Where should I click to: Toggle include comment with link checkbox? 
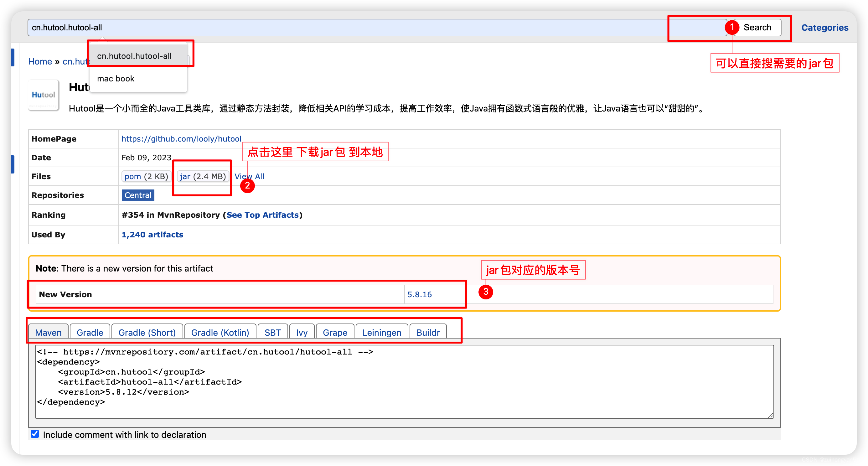point(35,434)
